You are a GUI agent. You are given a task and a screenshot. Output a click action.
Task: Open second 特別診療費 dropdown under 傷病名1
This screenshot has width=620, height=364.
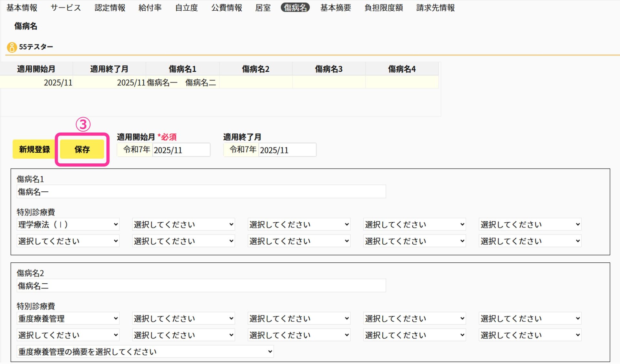click(x=183, y=225)
